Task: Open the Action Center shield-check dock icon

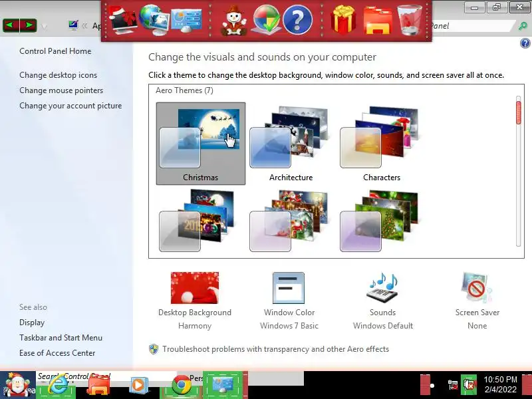Action: [267, 20]
